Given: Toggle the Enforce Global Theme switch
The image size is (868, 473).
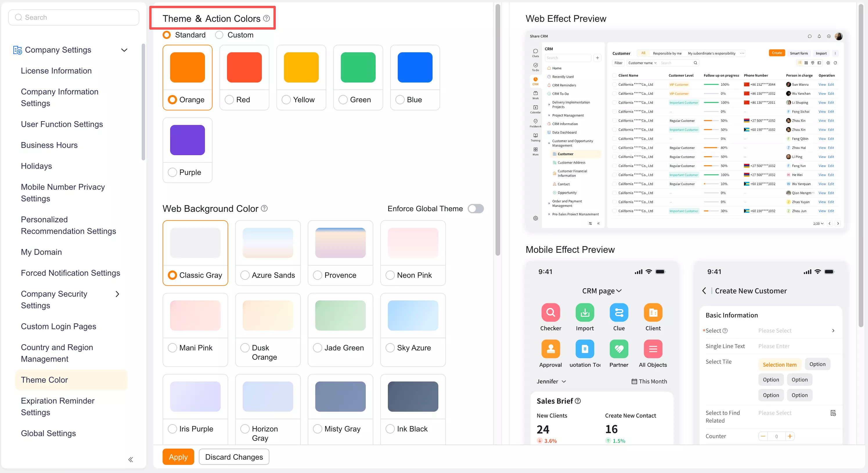Looking at the screenshot, I should [x=476, y=209].
